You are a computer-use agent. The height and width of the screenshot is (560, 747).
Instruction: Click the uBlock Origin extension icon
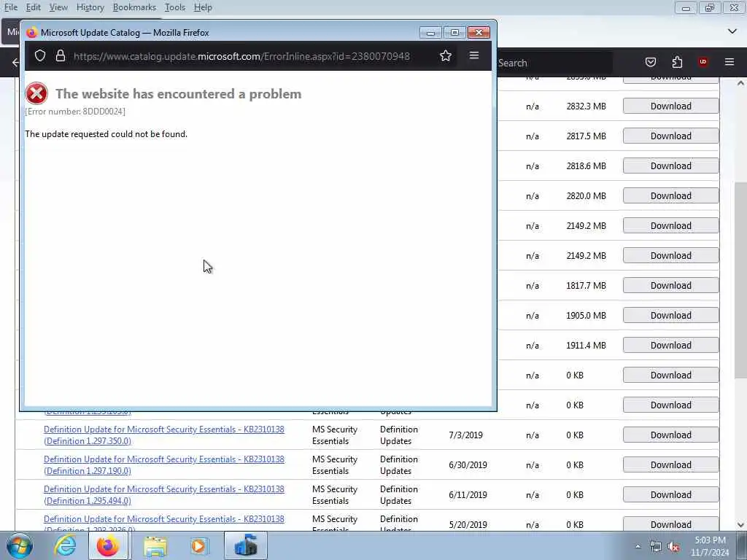pyautogui.click(x=703, y=62)
